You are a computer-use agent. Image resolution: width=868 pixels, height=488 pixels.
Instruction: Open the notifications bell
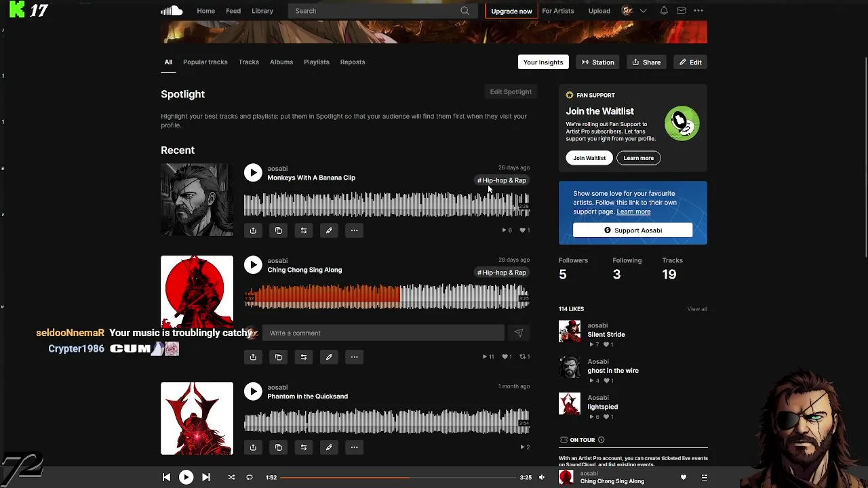pyautogui.click(x=664, y=11)
